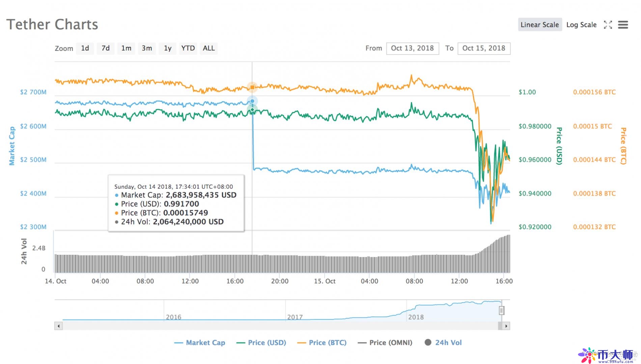Open the To date field
Image resolution: width=641 pixels, height=364 pixels.
point(483,48)
